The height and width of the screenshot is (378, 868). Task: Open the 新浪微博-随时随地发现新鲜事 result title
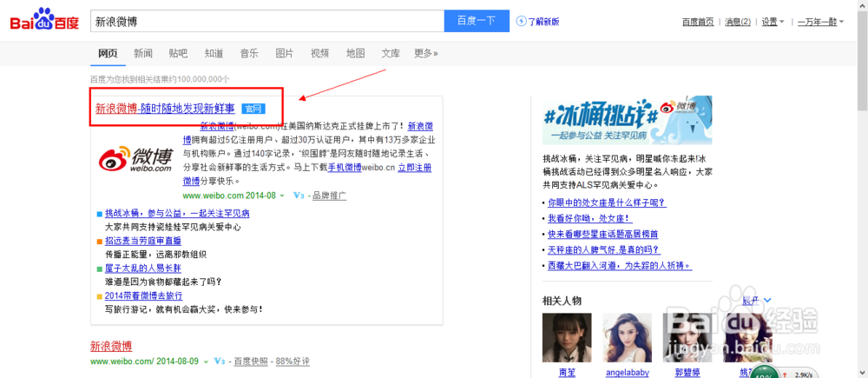click(x=165, y=108)
